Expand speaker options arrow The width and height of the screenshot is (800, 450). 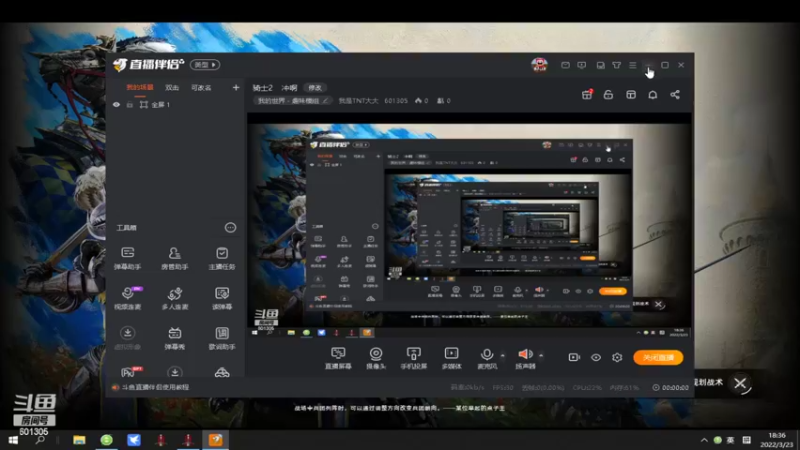[x=541, y=356]
